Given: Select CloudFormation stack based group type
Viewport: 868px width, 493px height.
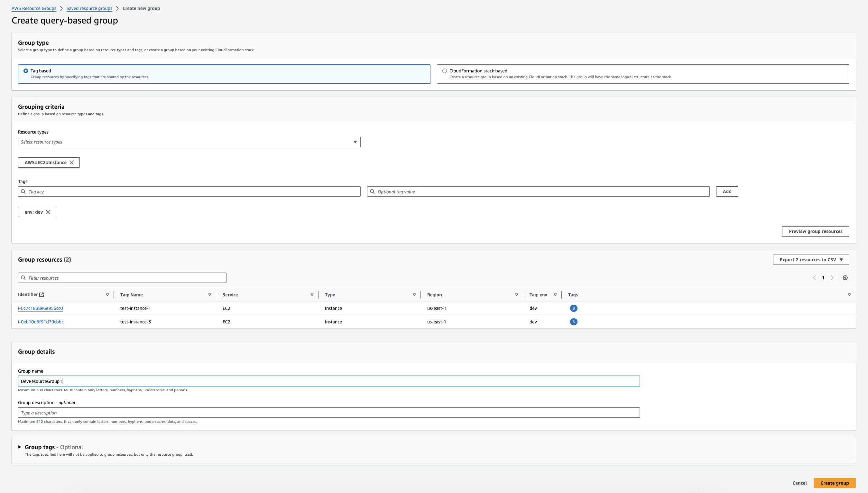Looking at the screenshot, I should 444,71.
